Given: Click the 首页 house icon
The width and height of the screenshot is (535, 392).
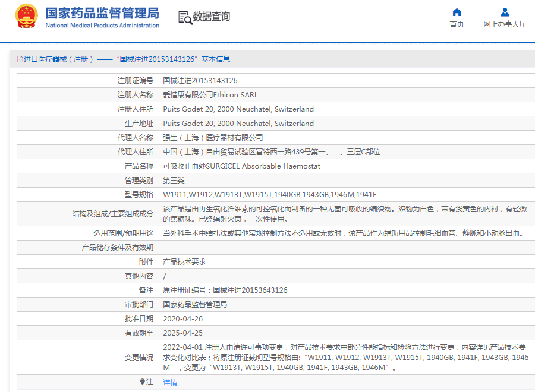Looking at the screenshot, I should (457, 12).
